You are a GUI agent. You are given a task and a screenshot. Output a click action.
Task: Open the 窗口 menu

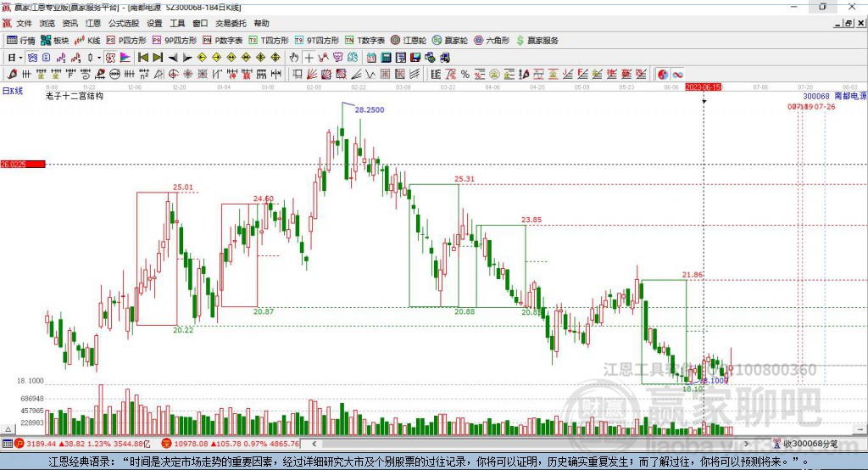[x=200, y=23]
